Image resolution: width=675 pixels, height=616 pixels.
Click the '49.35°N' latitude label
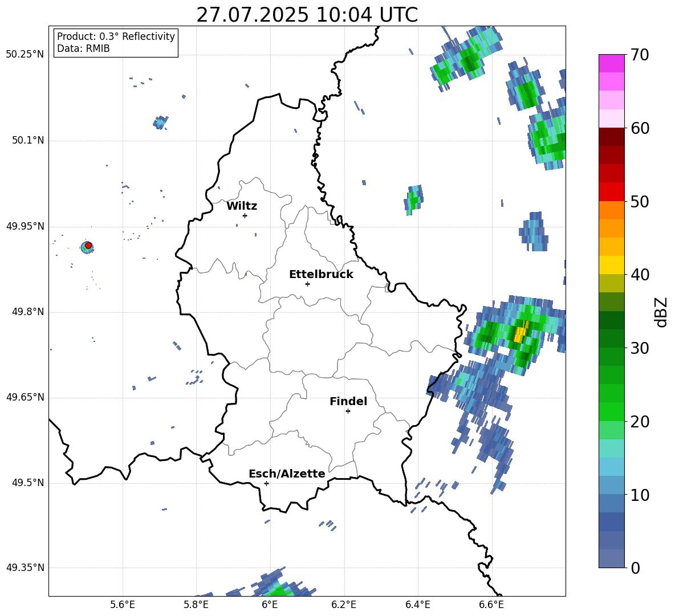[25, 568]
